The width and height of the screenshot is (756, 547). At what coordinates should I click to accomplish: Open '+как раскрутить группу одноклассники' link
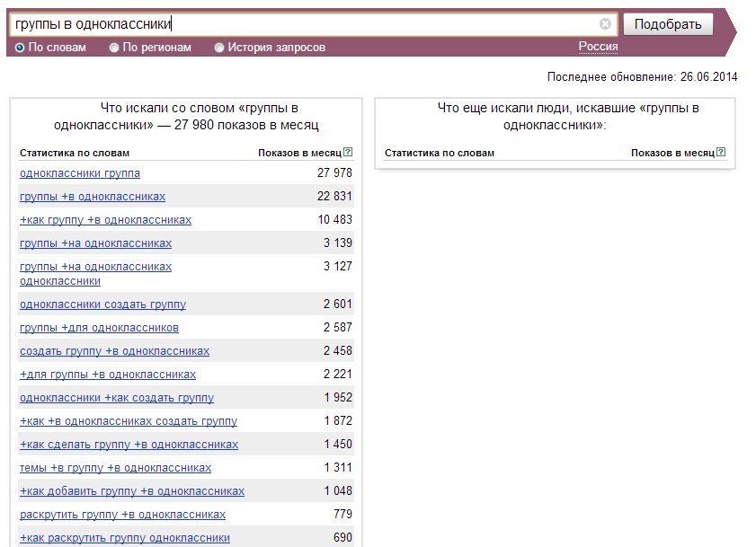(125, 538)
